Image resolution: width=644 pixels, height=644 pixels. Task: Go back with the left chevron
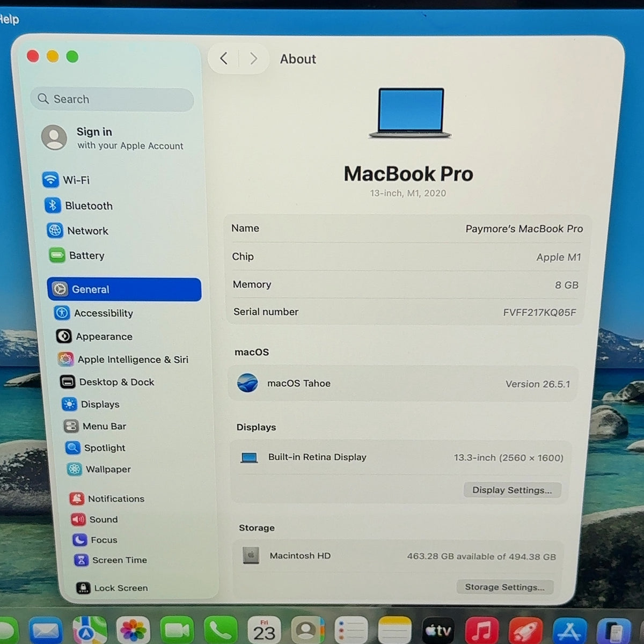[x=224, y=58]
